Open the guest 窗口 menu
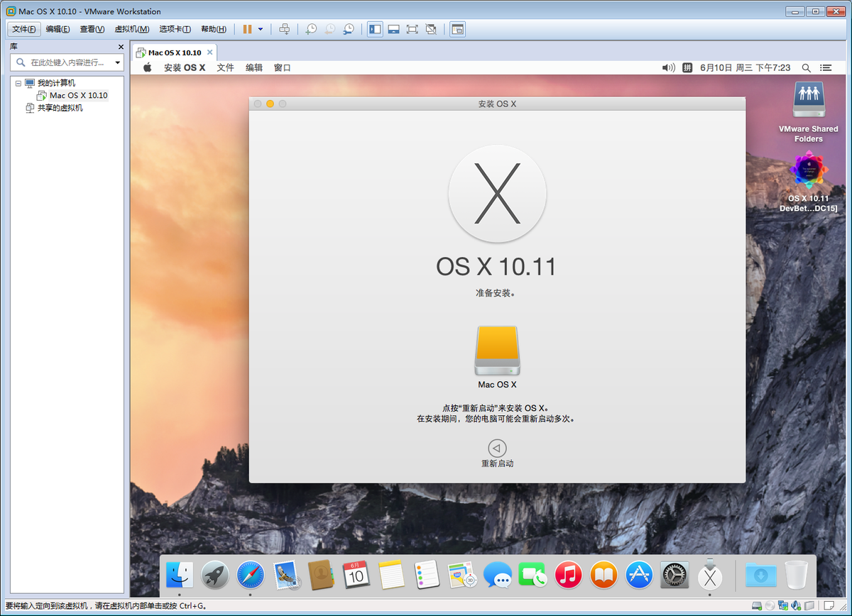Screen dimensions: 852x616 (x=283, y=67)
